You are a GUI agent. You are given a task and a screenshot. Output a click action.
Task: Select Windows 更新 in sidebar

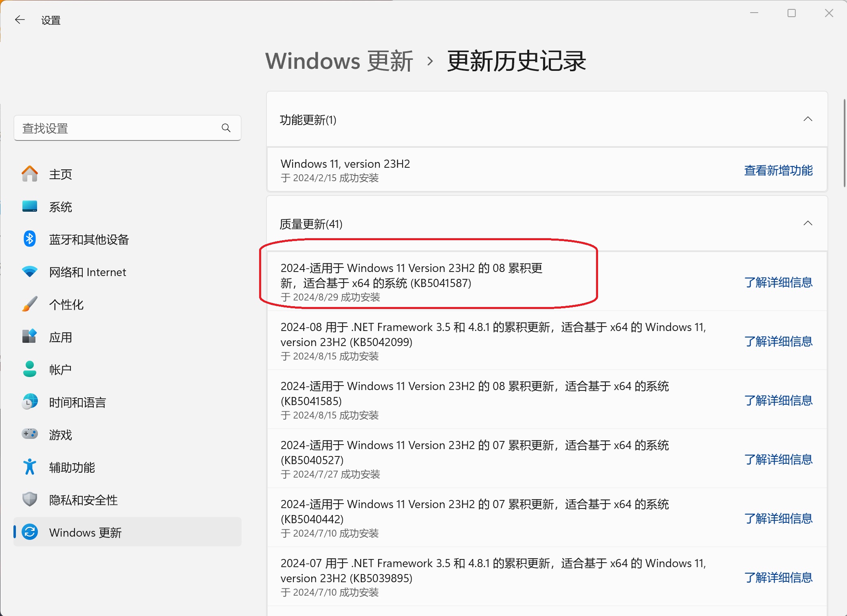(128, 532)
